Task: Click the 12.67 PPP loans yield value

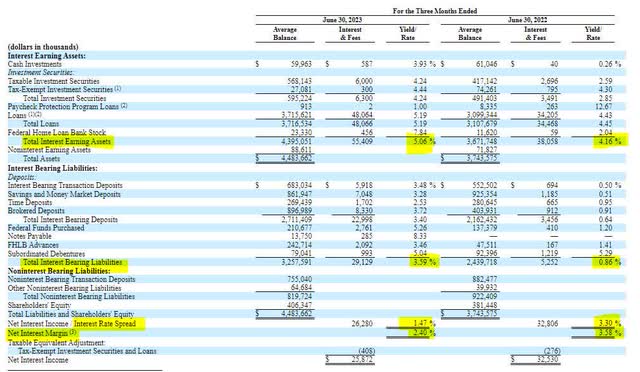Action: click(604, 107)
